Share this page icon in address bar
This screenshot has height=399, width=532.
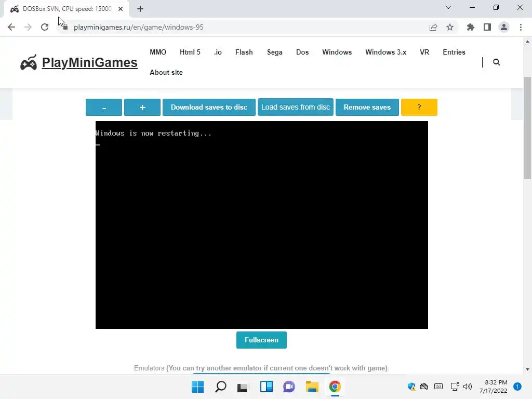click(x=433, y=27)
